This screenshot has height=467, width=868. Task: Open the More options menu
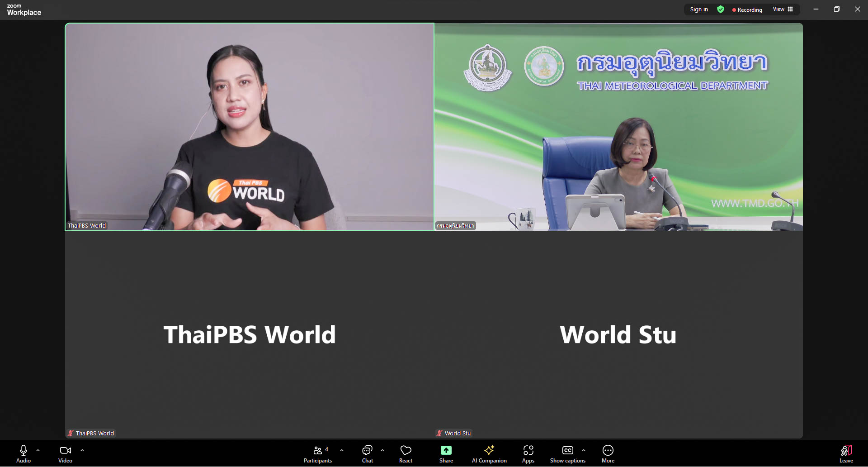tap(608, 454)
